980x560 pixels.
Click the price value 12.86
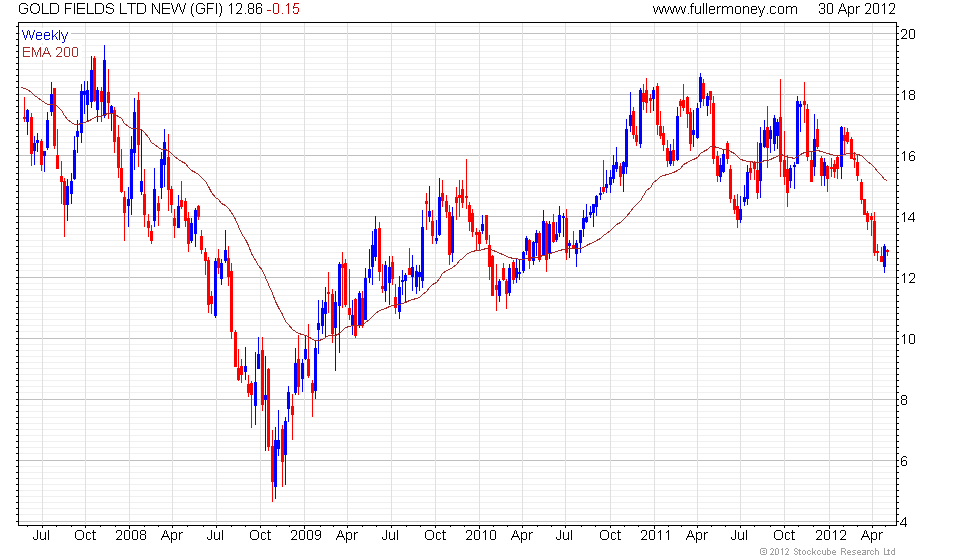coord(244,9)
